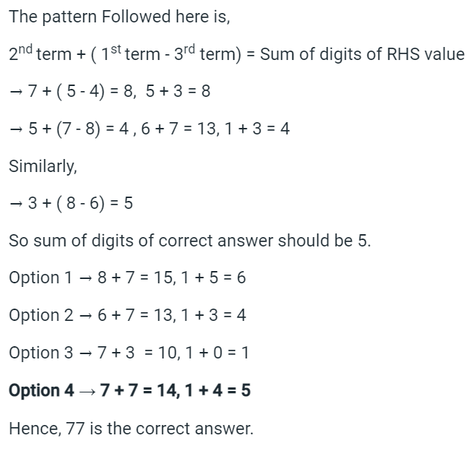Select 'Sum of digits of RHS value' text
The width and height of the screenshot is (476, 451).
point(362,54)
